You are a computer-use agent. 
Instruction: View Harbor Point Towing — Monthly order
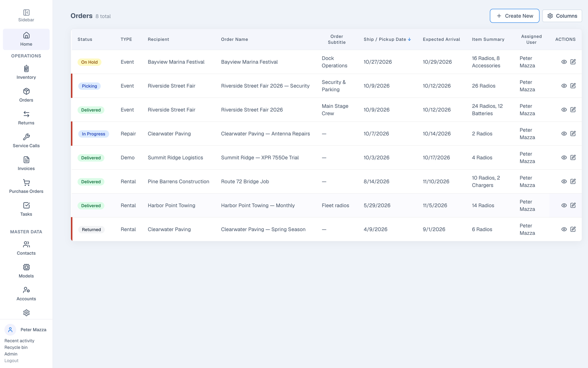[564, 205]
